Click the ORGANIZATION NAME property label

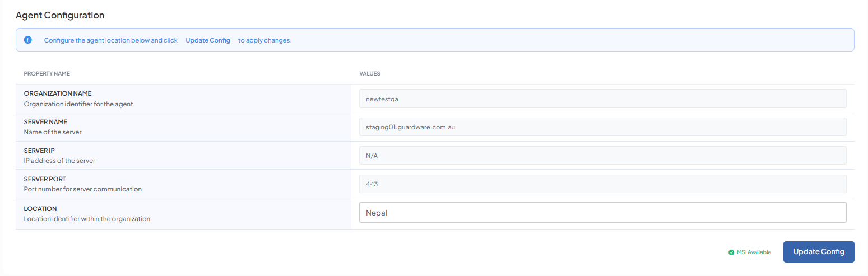coord(57,93)
